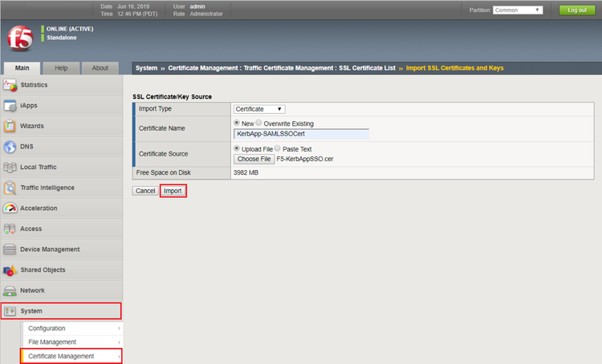
Task: Click the Import button
Action: coord(173,191)
